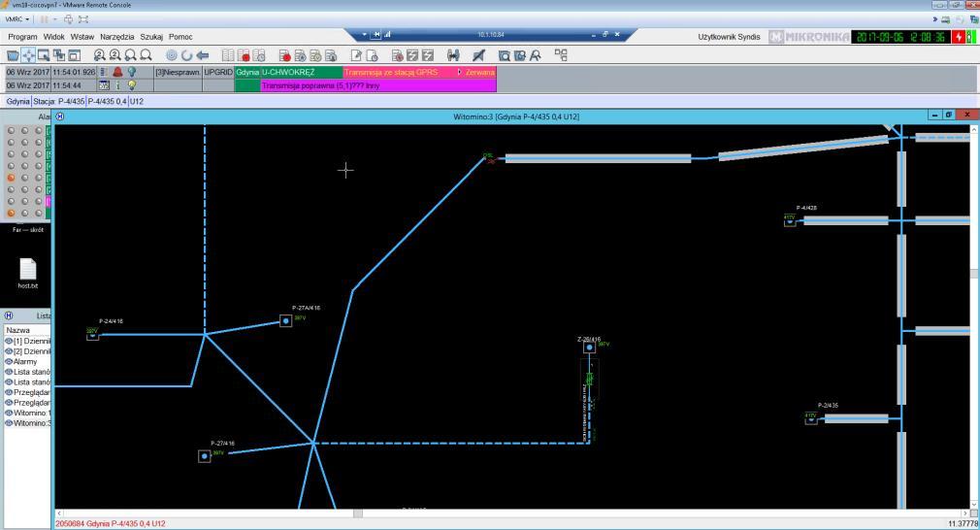Click the plug/disconnect diagonal icon
Image resolution: width=980 pixels, height=530 pixels.
click(478, 55)
